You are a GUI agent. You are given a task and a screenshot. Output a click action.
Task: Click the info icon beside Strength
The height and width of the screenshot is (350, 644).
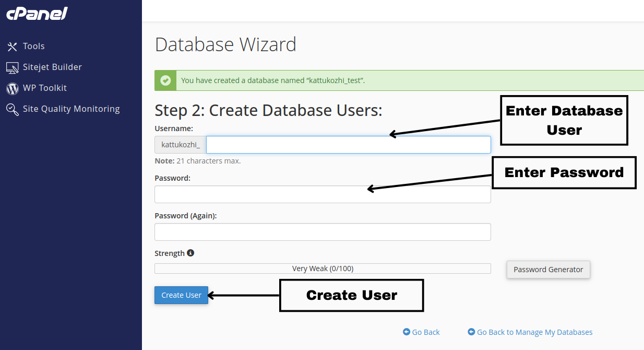[190, 253]
